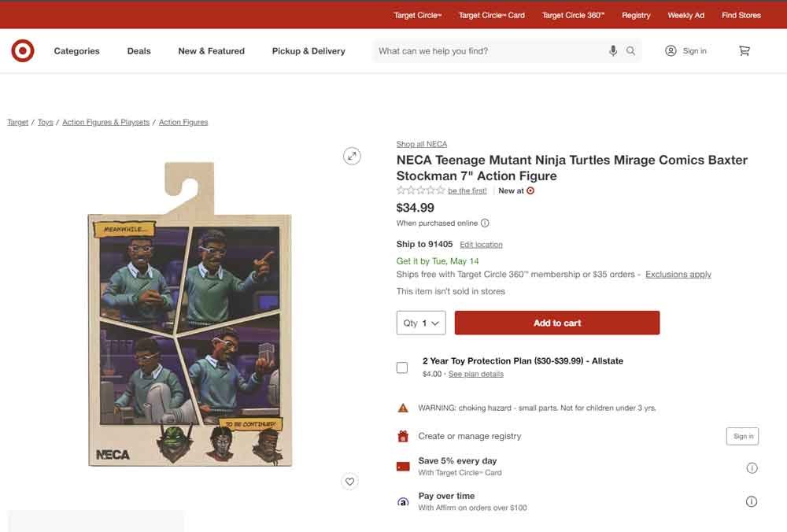Expand the product image with the zoom icon

click(351, 156)
